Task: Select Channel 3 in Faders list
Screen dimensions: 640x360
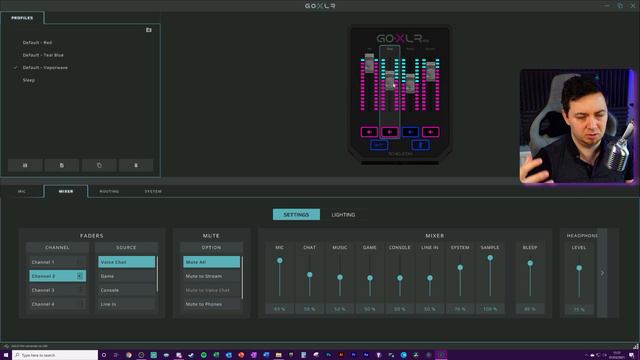Action: (x=58, y=290)
